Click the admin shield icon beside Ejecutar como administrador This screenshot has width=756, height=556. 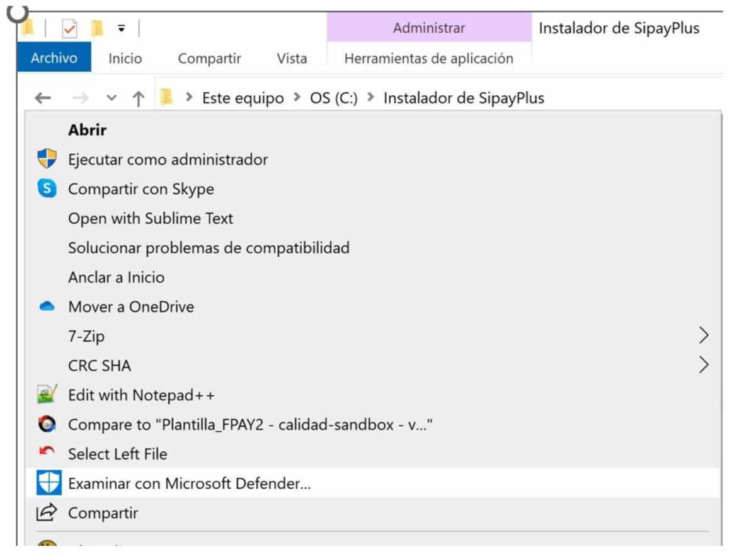[47, 159]
